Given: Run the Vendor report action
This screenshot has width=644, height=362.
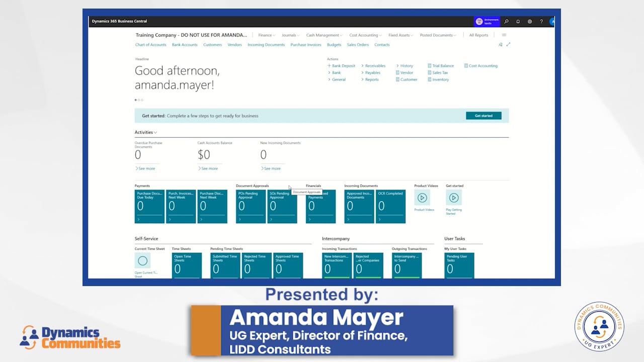Looking at the screenshot, I should click(405, 73).
